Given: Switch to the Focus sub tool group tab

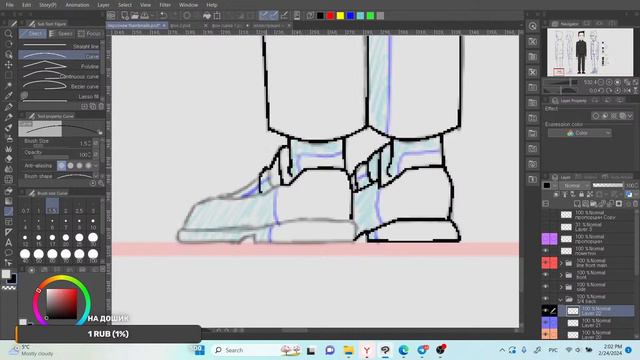Looking at the screenshot, I should 89,33.
